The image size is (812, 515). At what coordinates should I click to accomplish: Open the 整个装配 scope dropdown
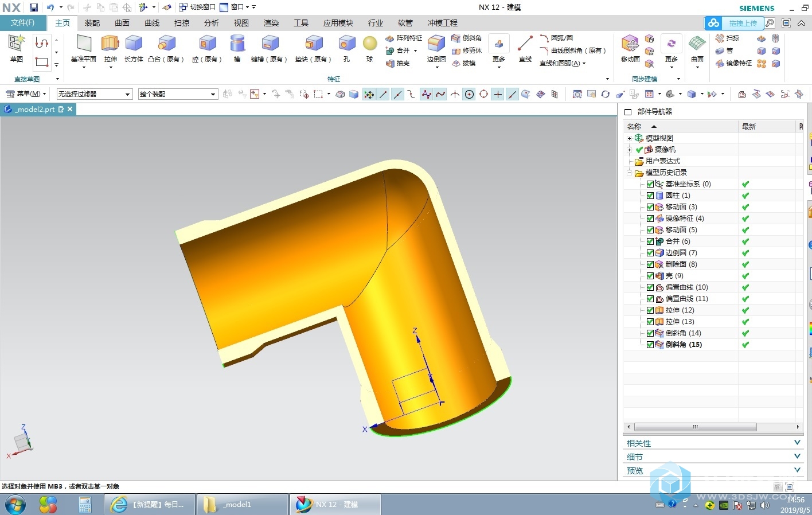(178, 94)
